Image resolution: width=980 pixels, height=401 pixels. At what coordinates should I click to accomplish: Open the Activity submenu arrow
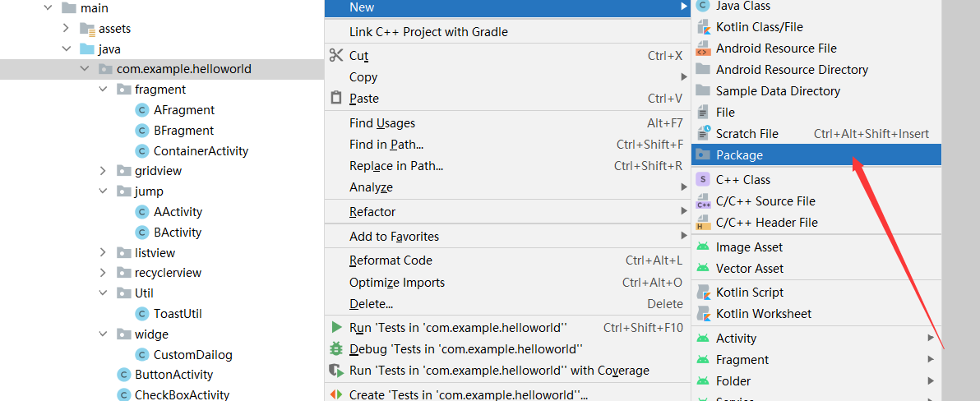[931, 339]
